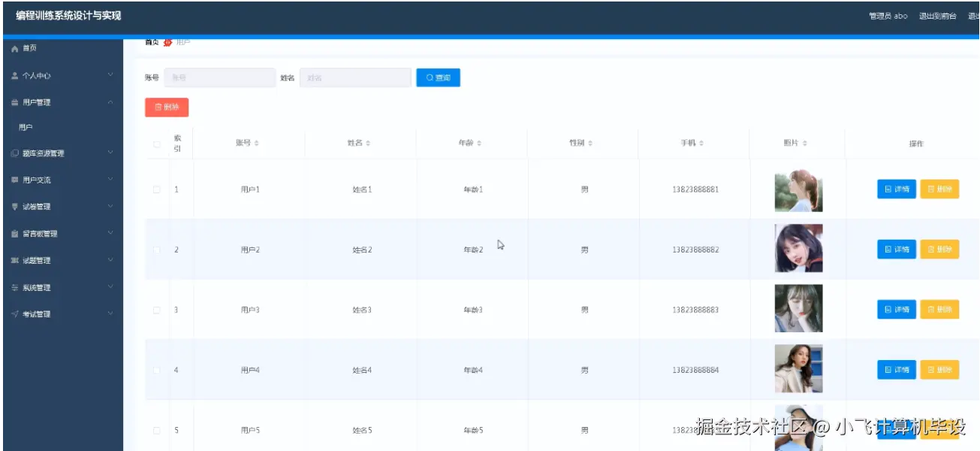Screen dimensions: 980x451
Task: Click the home icon beside 首页 in sidebar
Action: click(14, 48)
